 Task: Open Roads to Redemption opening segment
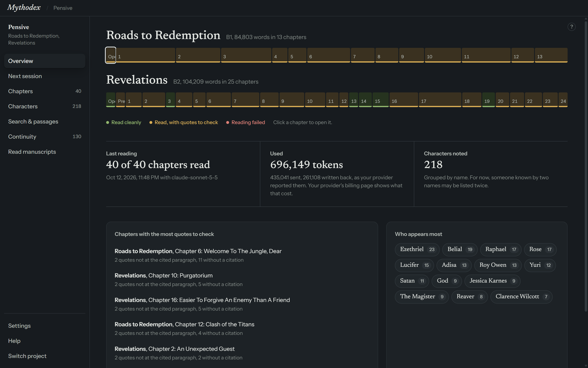pyautogui.click(x=111, y=55)
